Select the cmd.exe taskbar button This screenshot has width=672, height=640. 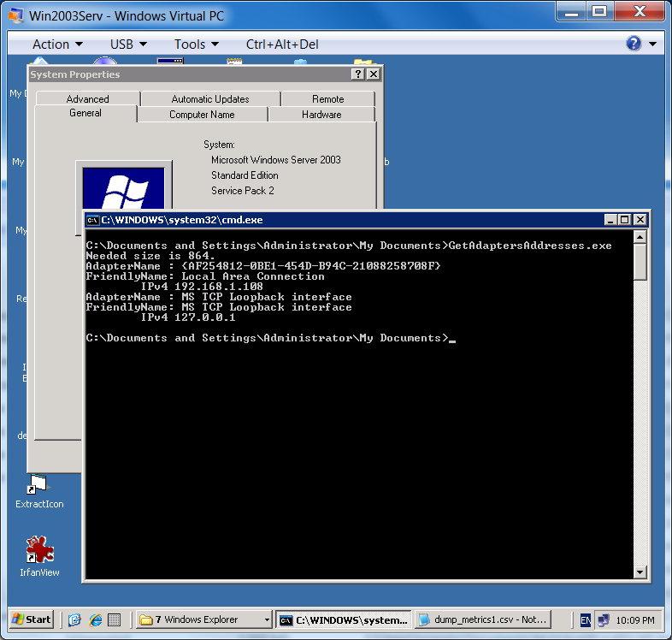344,619
